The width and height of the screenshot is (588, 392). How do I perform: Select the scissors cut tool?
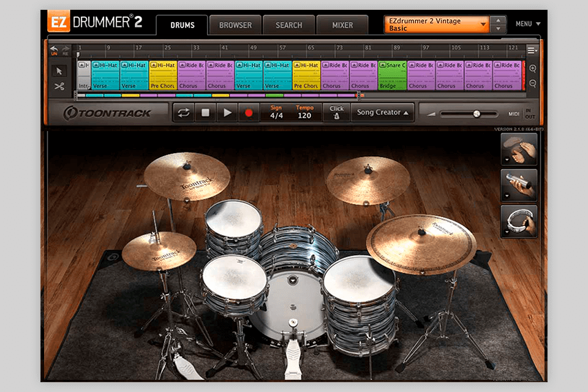click(59, 86)
